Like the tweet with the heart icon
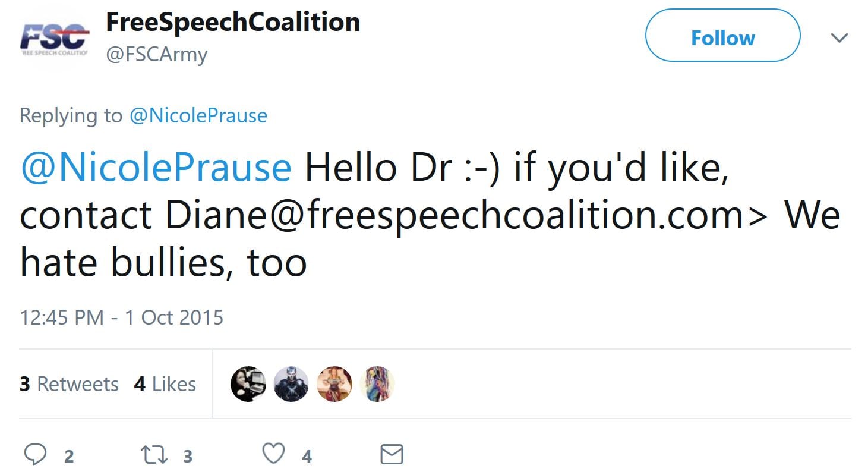 [273, 455]
